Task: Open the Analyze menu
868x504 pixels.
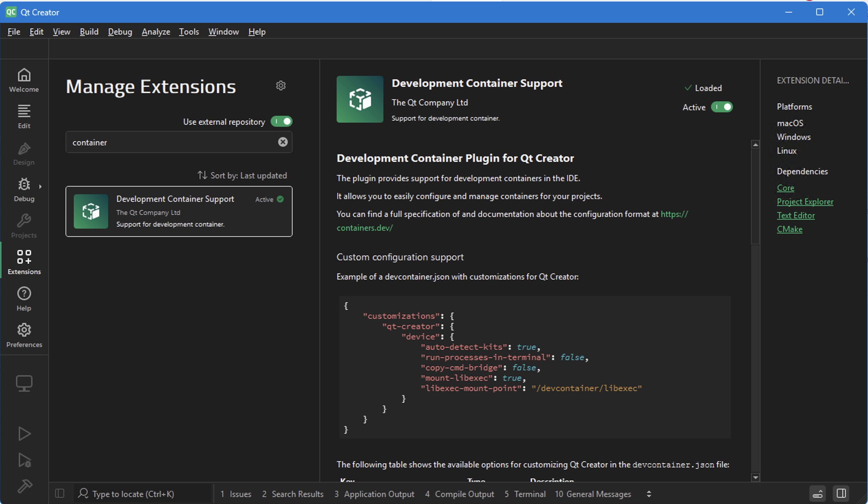Action: tap(156, 32)
